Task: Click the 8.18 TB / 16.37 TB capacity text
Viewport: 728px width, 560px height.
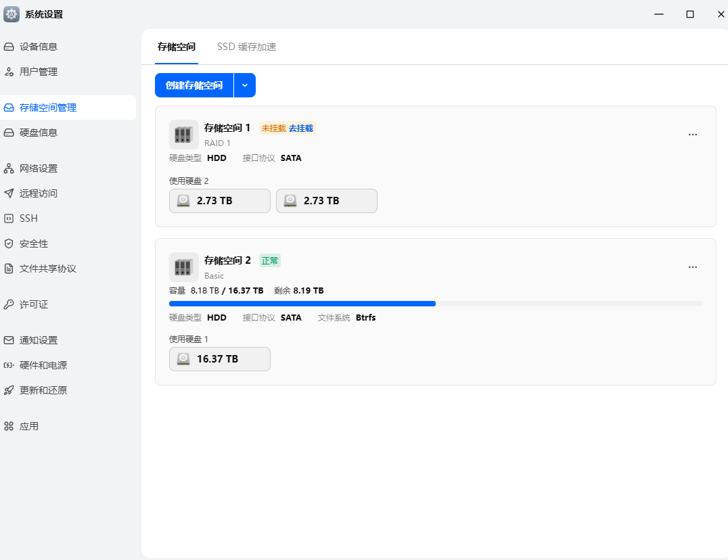Action: 227,291
